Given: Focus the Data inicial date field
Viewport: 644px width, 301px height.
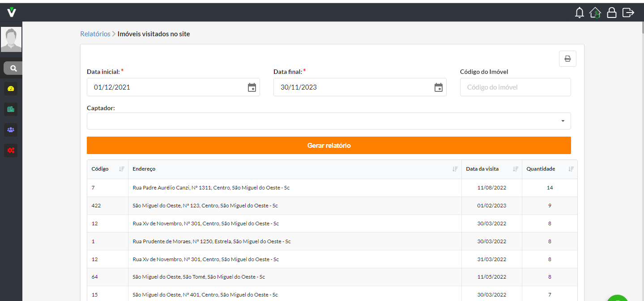Looking at the screenshot, I should coord(173,87).
